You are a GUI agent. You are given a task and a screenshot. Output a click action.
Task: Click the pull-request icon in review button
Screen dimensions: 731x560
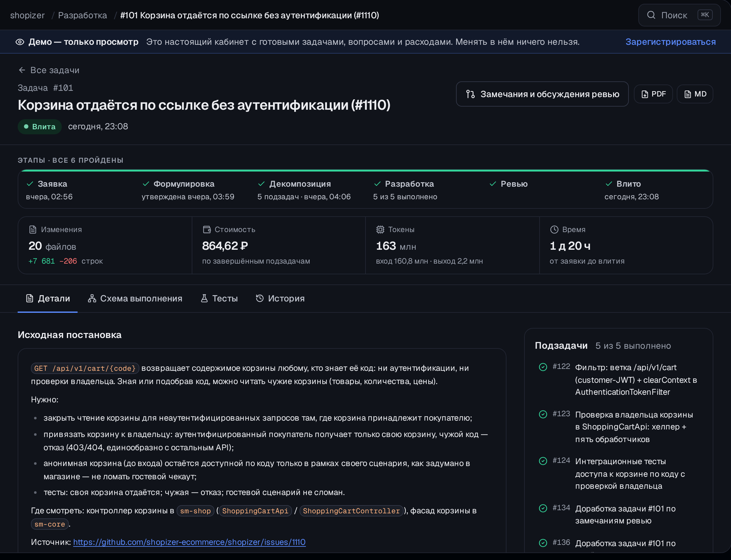[x=470, y=94]
